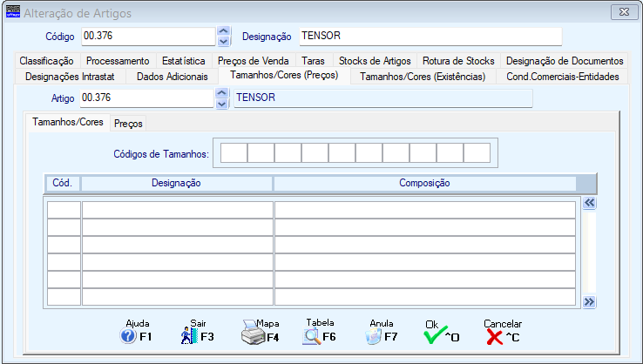Click the Artigo field's spinner arrows
Viewport: 643px width, 364px height.
point(223,98)
